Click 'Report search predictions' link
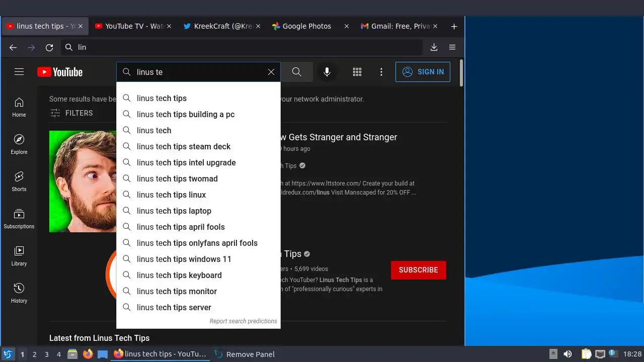644x362 pixels. [243, 321]
